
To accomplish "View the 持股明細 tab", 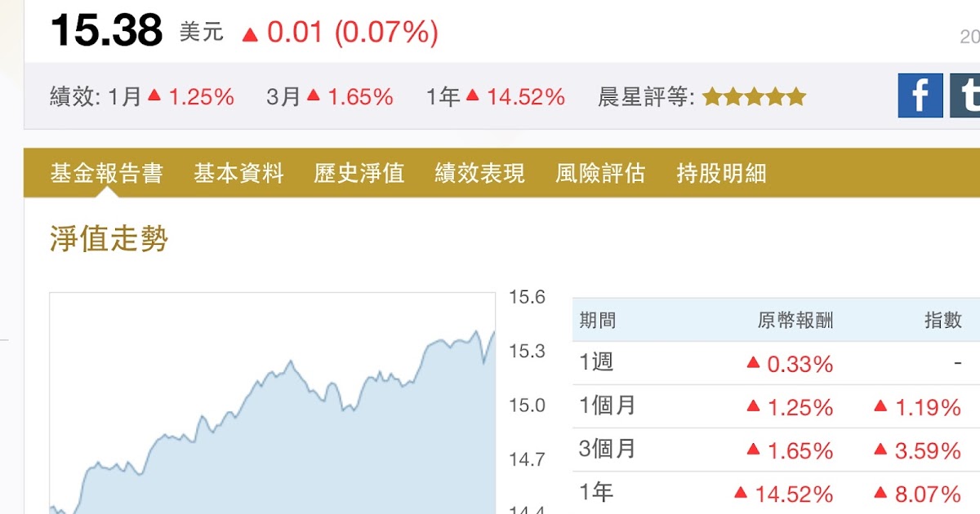I will coord(719,173).
